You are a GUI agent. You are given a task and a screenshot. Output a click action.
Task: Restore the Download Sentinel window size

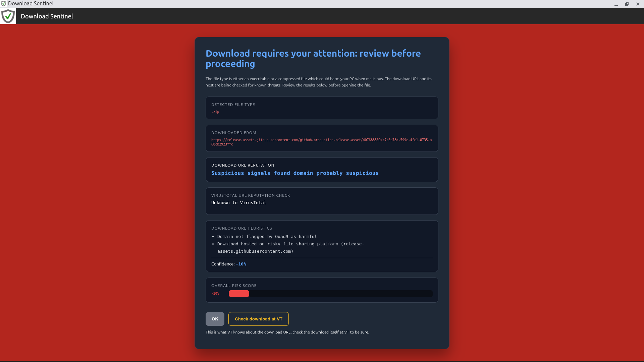[x=627, y=4]
